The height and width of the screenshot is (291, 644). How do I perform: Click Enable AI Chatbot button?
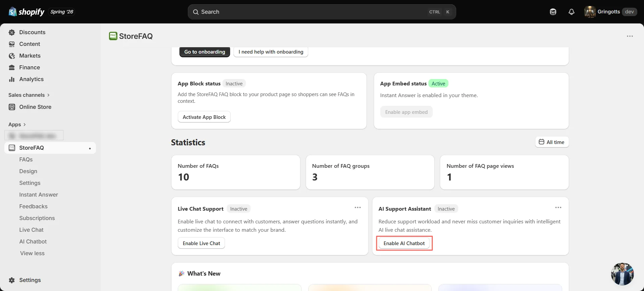[404, 243]
